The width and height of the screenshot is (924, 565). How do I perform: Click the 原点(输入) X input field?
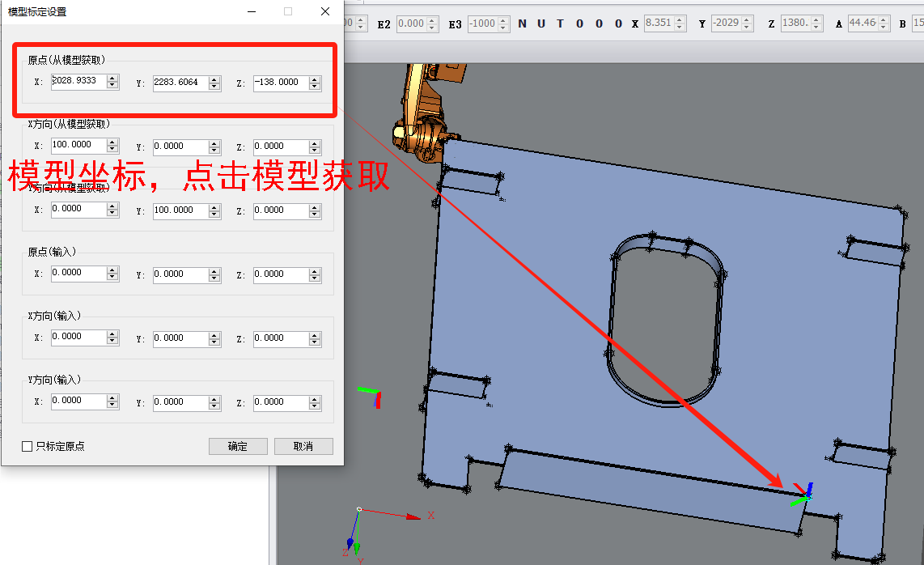pos(78,274)
